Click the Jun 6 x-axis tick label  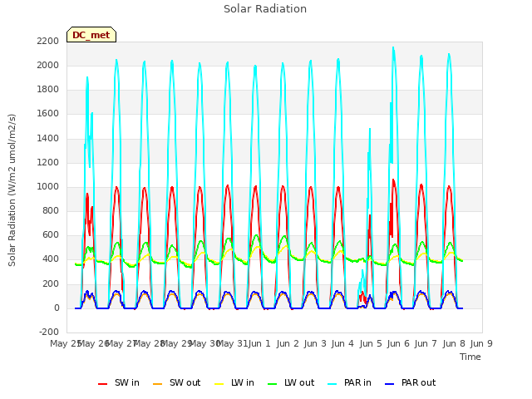(398, 343)
